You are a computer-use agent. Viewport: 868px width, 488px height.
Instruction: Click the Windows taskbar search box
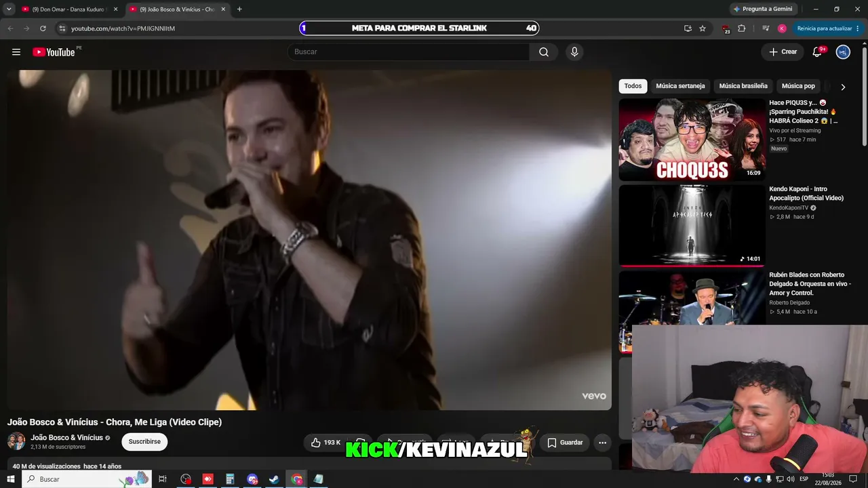[x=87, y=479]
